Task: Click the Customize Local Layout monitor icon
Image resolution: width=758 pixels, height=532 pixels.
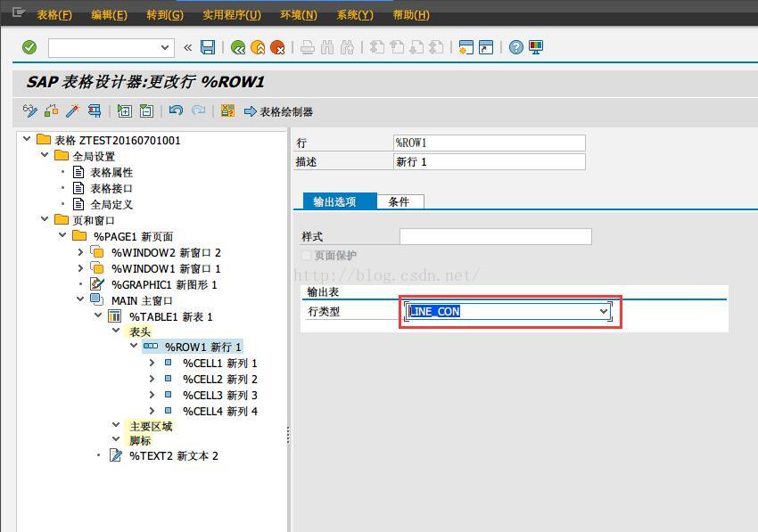Action: (536, 47)
